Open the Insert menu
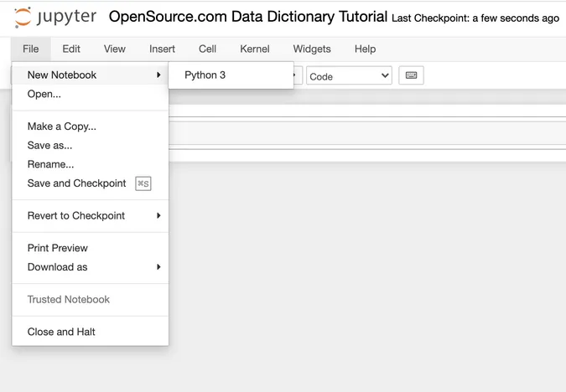 coord(162,49)
